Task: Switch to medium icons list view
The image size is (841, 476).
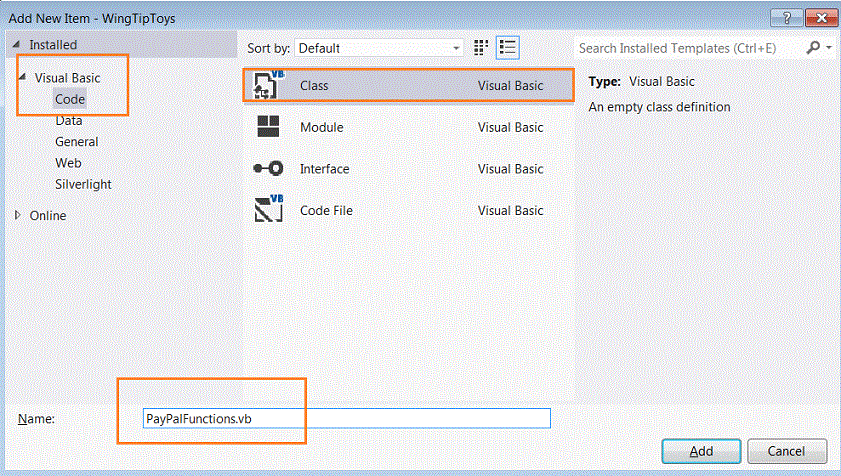Action: [x=508, y=47]
